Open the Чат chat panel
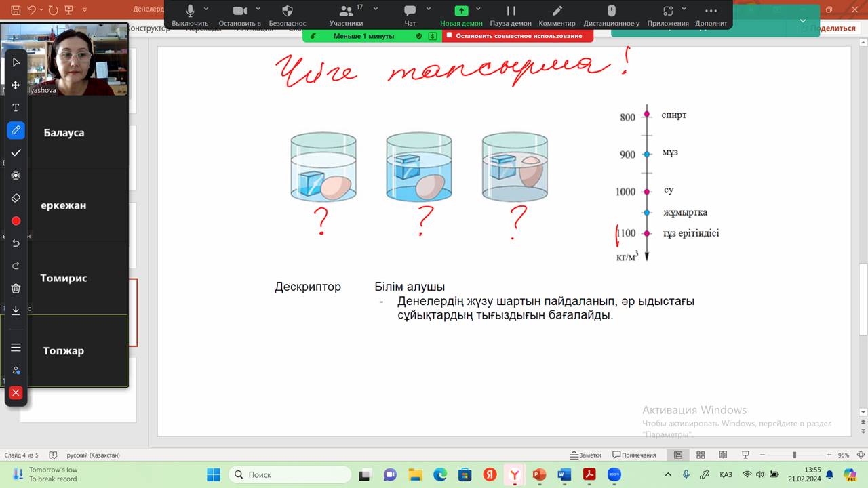Image resolution: width=868 pixels, height=488 pixels. pos(410,14)
